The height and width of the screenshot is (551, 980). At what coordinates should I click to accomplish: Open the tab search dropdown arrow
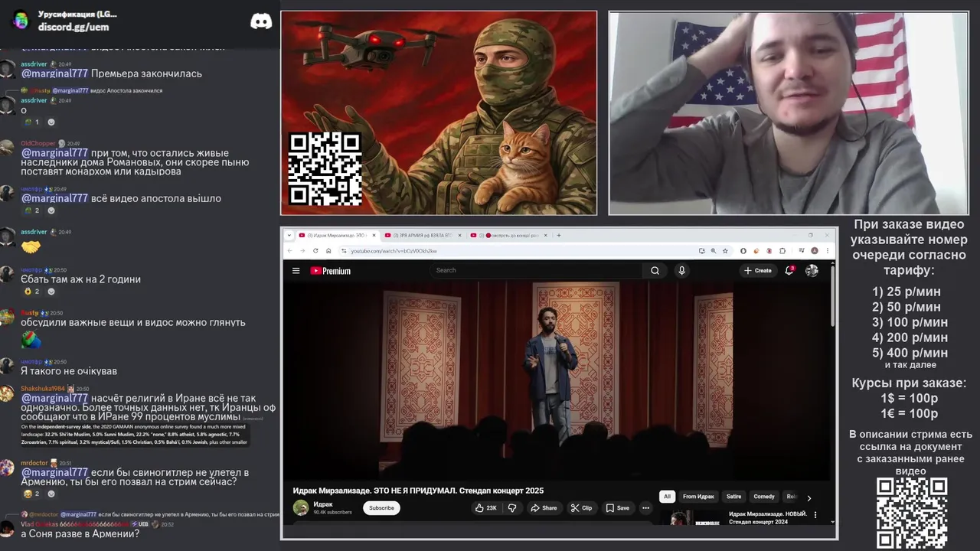(289, 235)
